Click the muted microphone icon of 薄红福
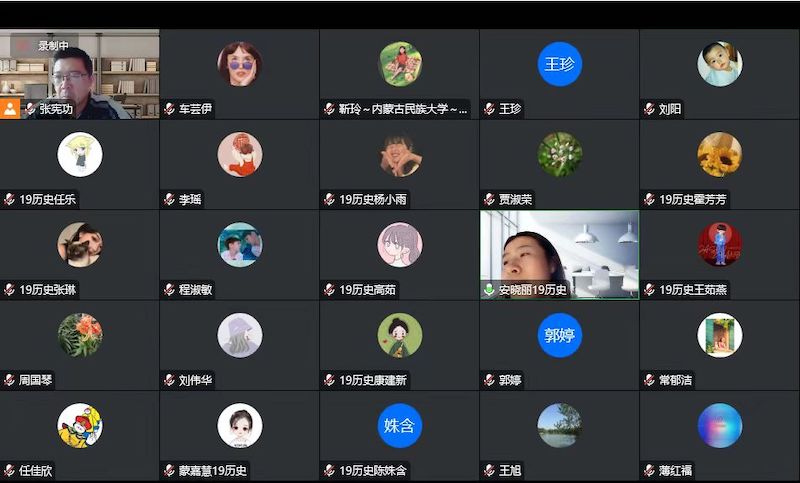Screen dimensions: 800x483 (x=649, y=470)
